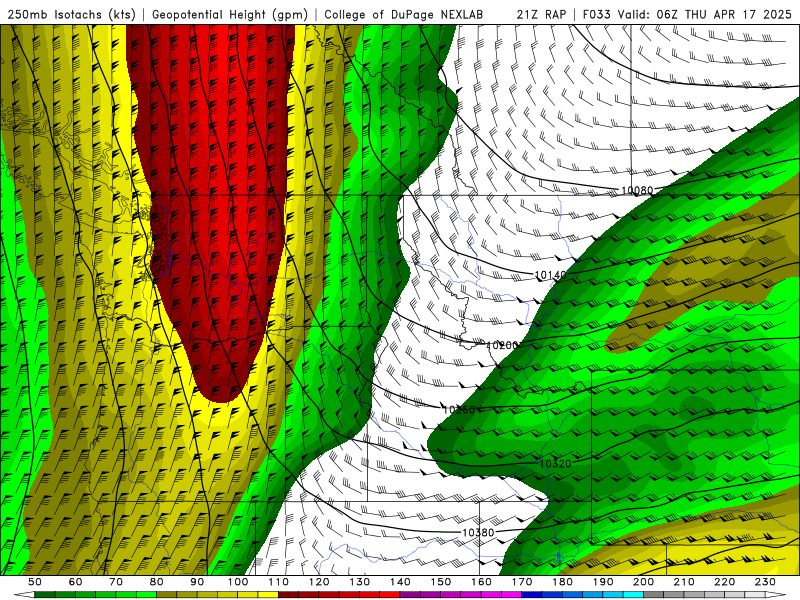Click the '250mb Isotachs (kts)' title text
Viewport: 800px width, 600px height.
pos(71,14)
